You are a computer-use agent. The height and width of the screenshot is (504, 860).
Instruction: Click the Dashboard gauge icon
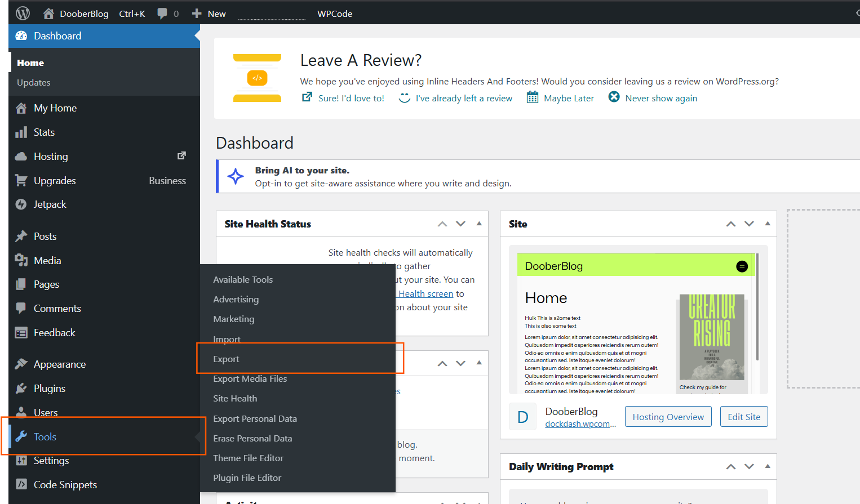click(21, 35)
